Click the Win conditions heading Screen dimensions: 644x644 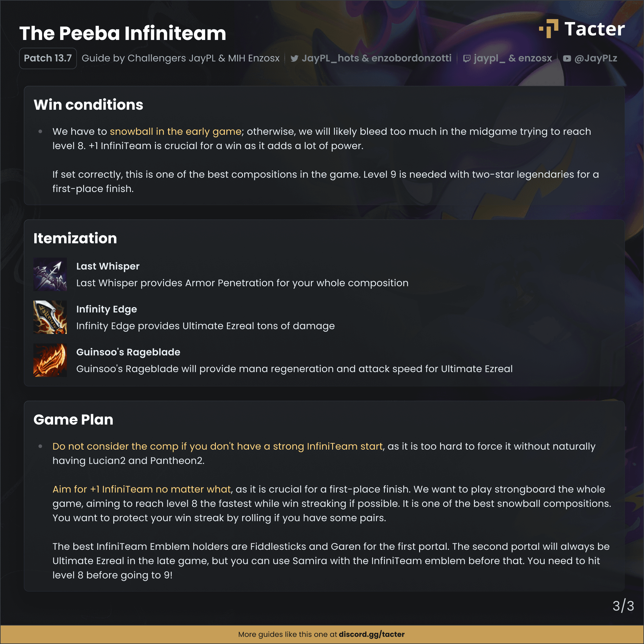tap(88, 105)
